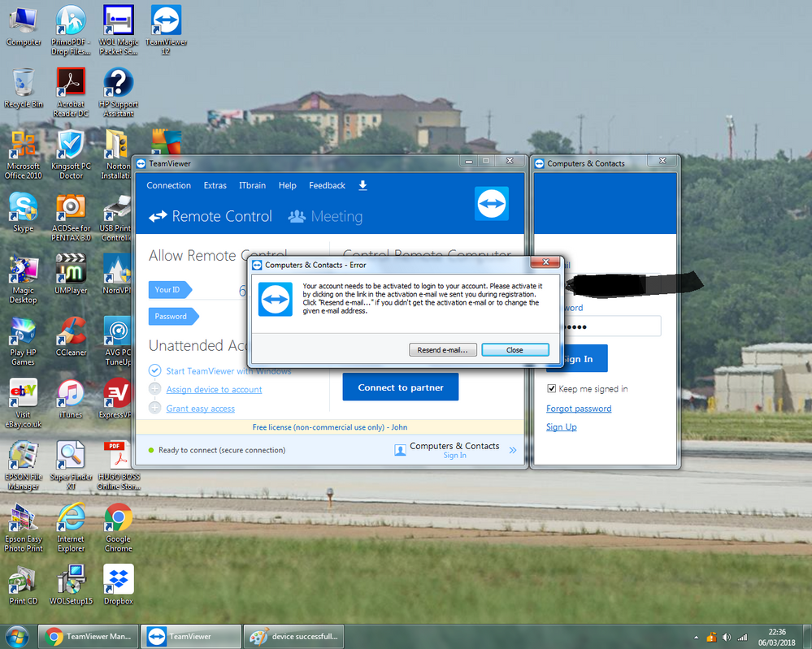This screenshot has height=649, width=812.
Task: Toggle Keep me signed in checkbox
Action: click(552, 389)
